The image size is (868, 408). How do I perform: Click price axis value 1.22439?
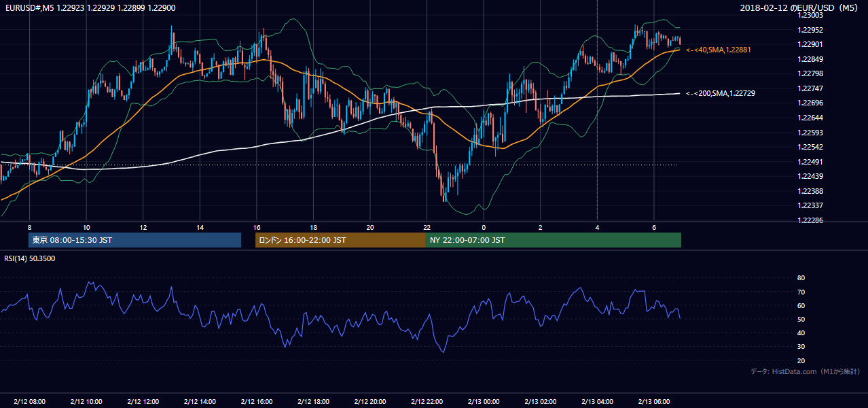[x=810, y=176]
